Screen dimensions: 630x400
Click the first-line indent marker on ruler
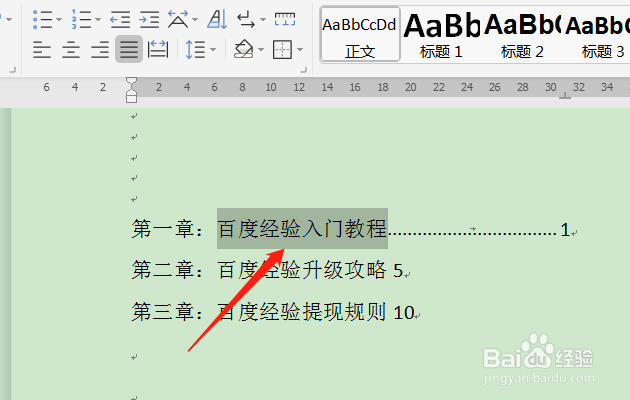[x=131, y=81]
